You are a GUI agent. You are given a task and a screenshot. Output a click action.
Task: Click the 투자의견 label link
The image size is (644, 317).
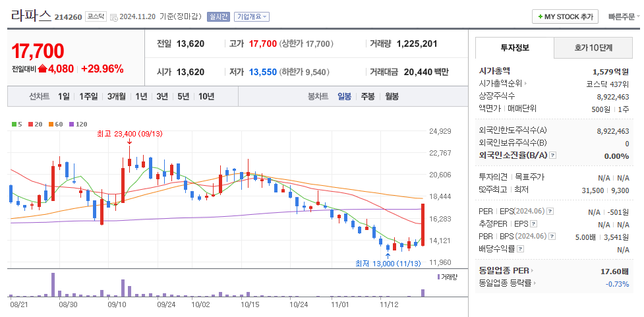[x=493, y=177]
